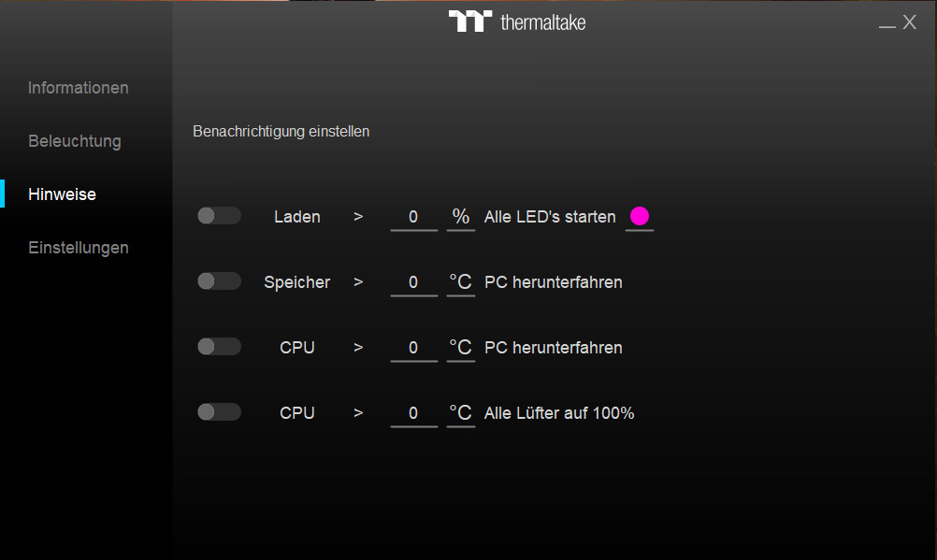This screenshot has width=937, height=560.
Task: Pick the magenta LED color swatch
Action: [x=640, y=216]
